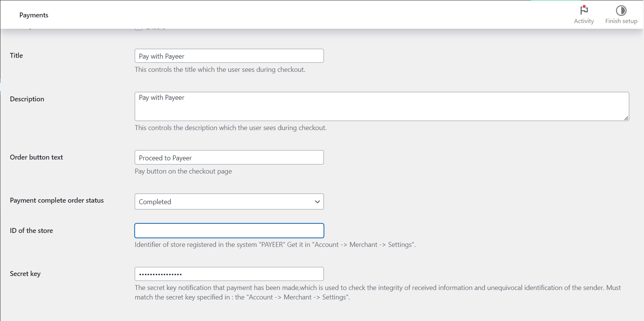This screenshot has height=321, width=644.
Task: Click the 'Title' field label
Action: [16, 56]
